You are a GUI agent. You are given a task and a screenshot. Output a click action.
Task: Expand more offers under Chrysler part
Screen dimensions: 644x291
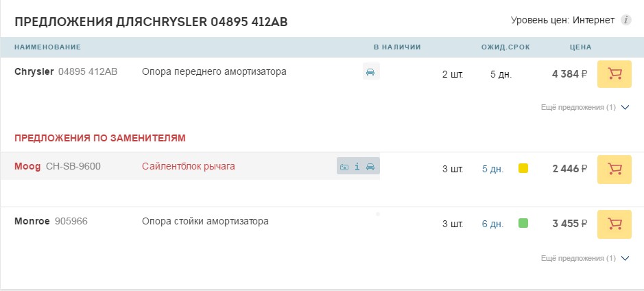(x=625, y=108)
